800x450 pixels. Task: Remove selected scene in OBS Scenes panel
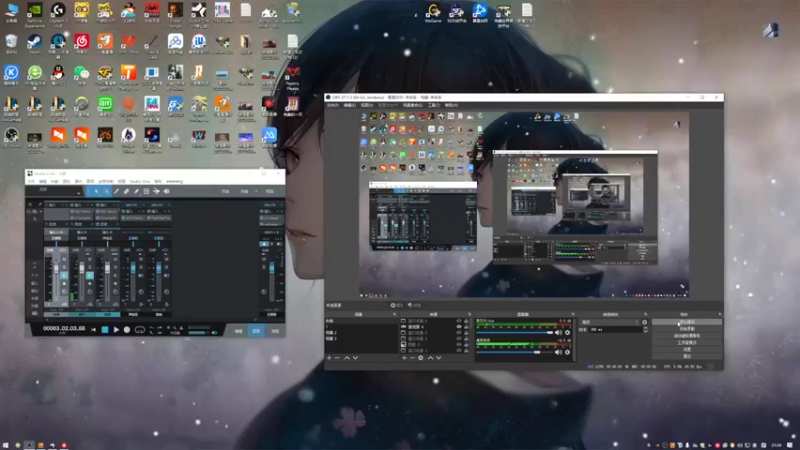(337, 358)
